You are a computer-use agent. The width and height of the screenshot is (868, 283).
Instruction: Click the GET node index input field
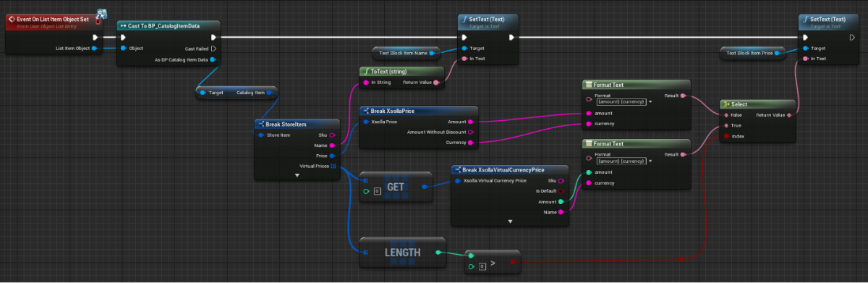(x=376, y=192)
